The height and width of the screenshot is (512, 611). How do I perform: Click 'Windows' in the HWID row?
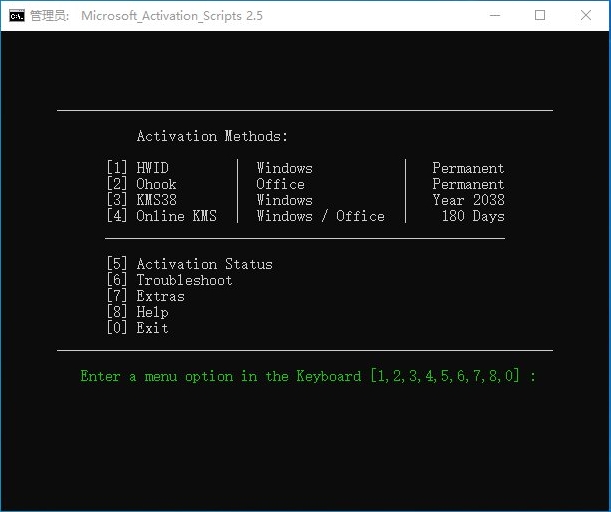point(284,168)
